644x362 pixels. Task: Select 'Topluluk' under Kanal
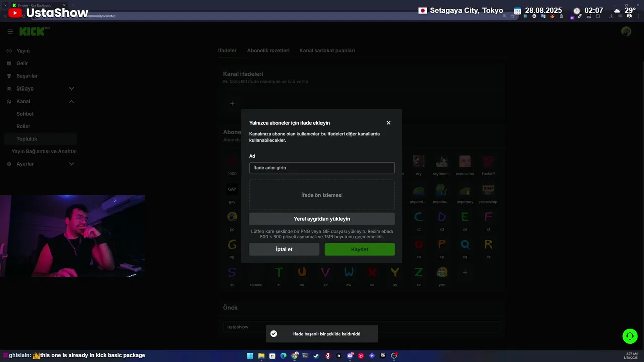(x=40, y=139)
